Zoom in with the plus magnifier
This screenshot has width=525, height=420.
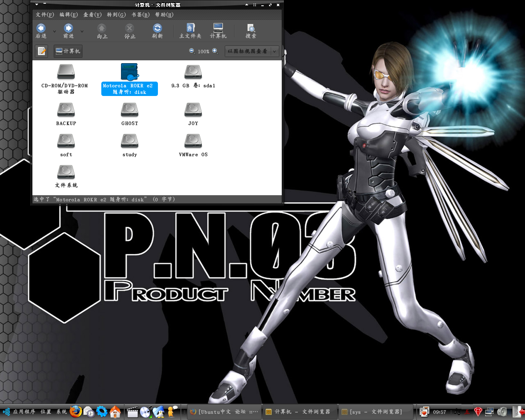pyautogui.click(x=215, y=51)
